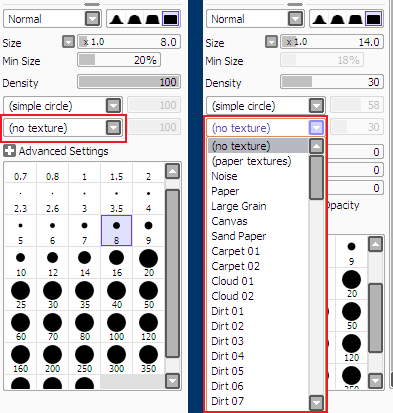This screenshot has height=413, width=393.
Task: Open Size multiplier dropdown in right panel
Action: [271, 42]
